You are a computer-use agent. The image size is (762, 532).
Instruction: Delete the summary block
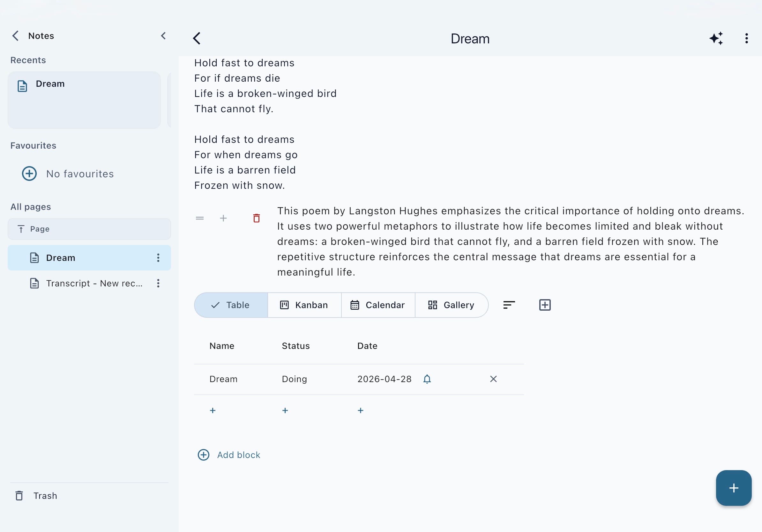pyautogui.click(x=257, y=218)
